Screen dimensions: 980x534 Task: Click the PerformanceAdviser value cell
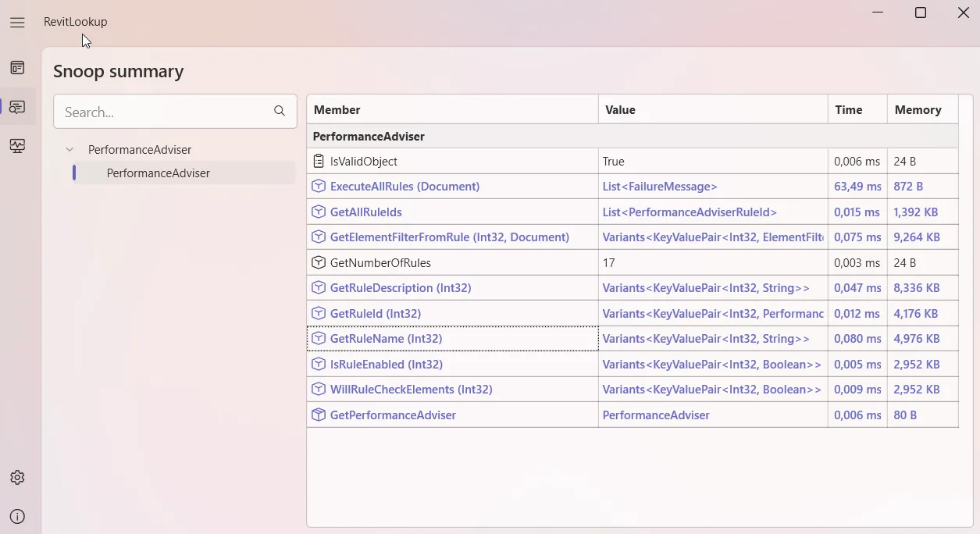point(713,415)
